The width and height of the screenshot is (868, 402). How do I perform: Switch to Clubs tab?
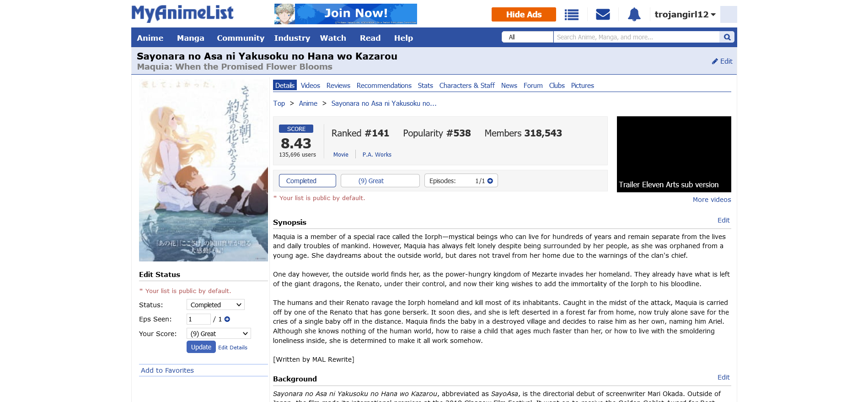point(557,86)
